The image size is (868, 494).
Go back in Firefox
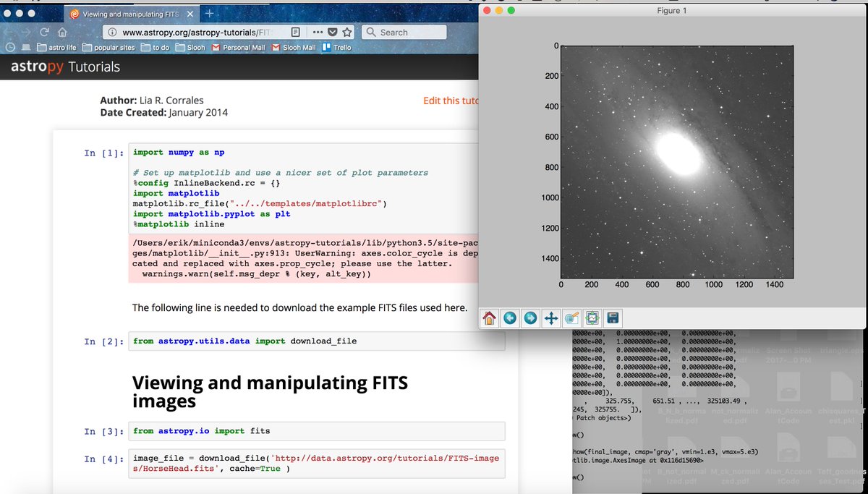pos(9,32)
